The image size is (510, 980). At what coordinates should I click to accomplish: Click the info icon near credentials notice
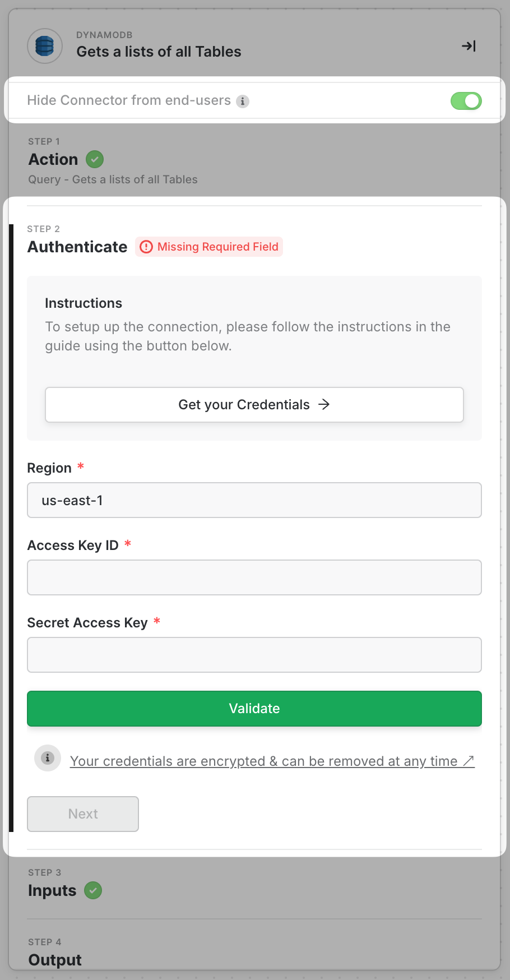click(x=48, y=758)
